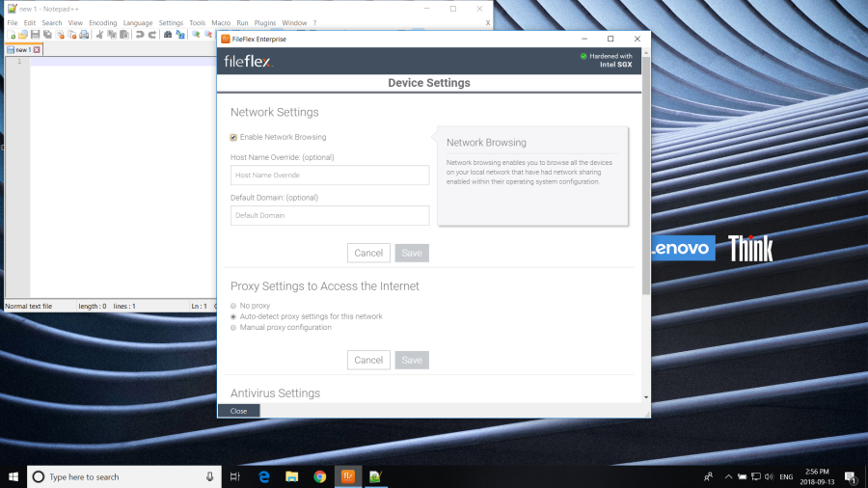Viewport: 868px width, 488px height.
Task: Expand hidden system tray icons chevron
Action: point(728,476)
